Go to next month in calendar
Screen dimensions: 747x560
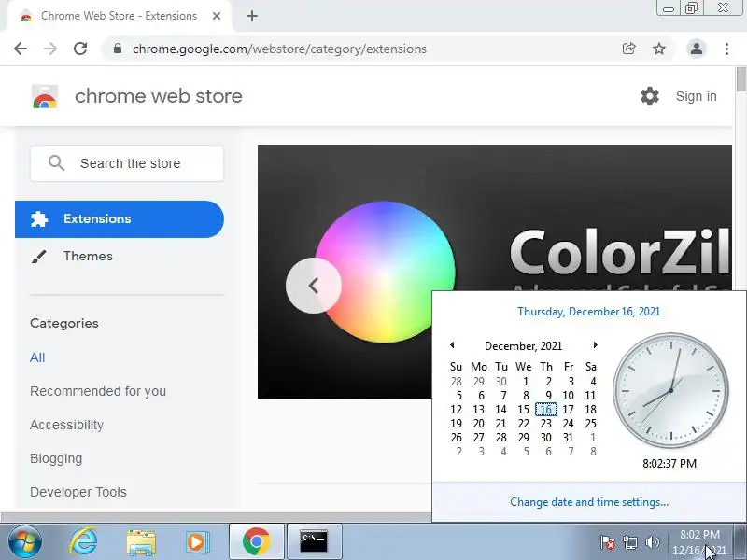(595, 345)
